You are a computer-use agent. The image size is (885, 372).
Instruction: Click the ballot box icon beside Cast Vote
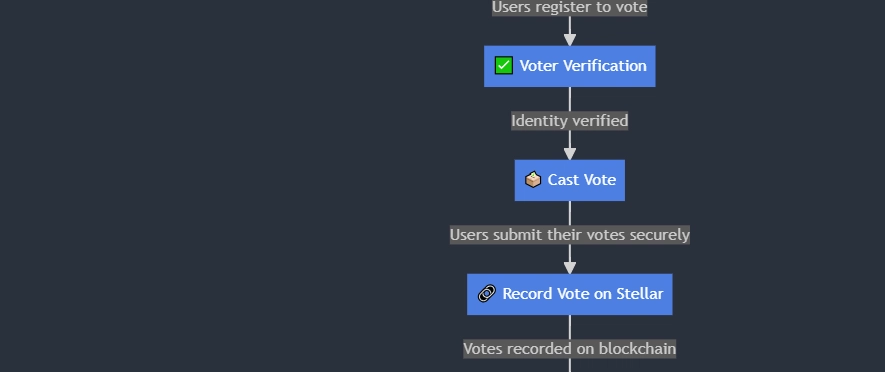(x=533, y=180)
